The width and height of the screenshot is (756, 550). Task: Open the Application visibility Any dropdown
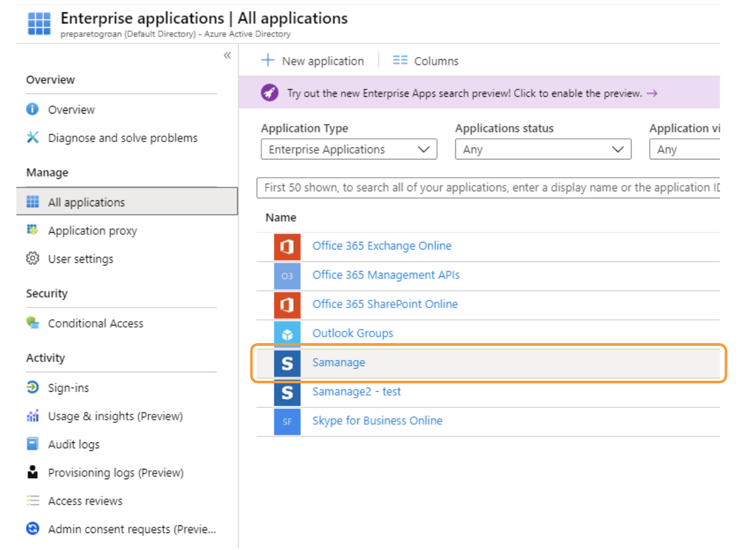coord(685,149)
